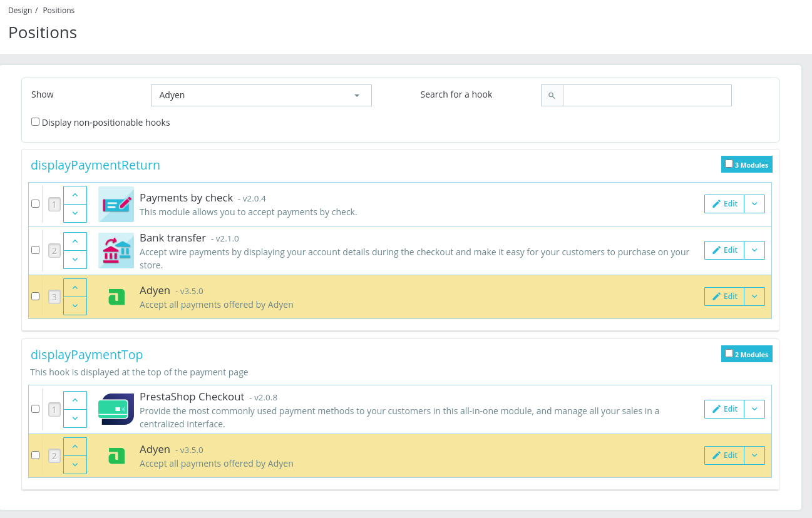Open the Design breadcrumb menu item

click(x=18, y=10)
